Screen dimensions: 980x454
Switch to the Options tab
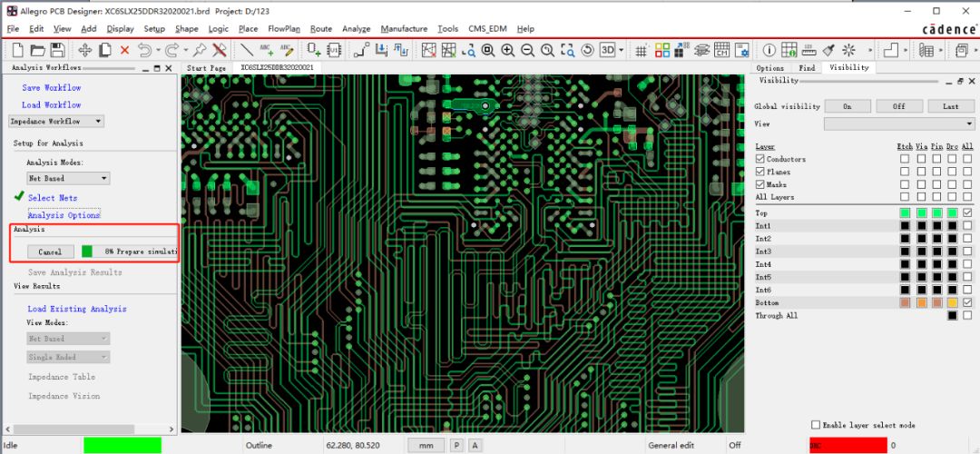[x=770, y=67]
